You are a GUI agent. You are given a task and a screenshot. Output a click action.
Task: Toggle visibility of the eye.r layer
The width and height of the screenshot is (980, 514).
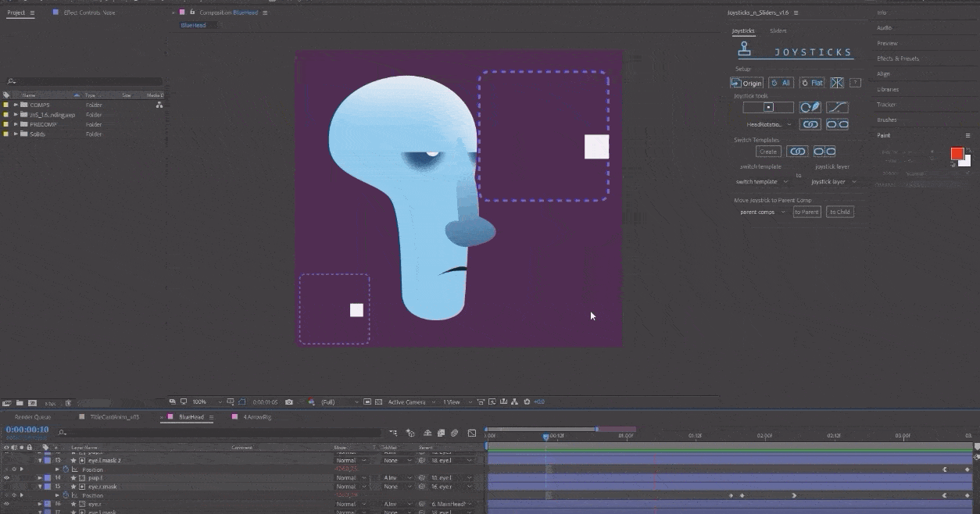pyautogui.click(x=6, y=503)
